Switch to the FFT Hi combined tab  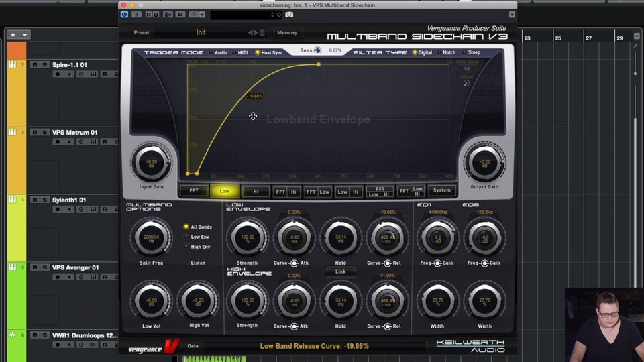286,192
